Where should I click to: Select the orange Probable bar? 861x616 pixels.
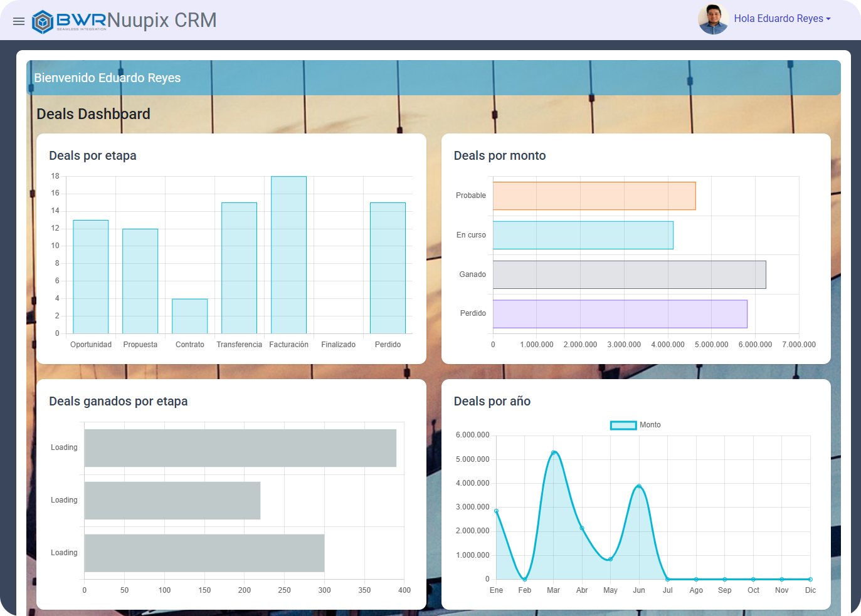594,196
